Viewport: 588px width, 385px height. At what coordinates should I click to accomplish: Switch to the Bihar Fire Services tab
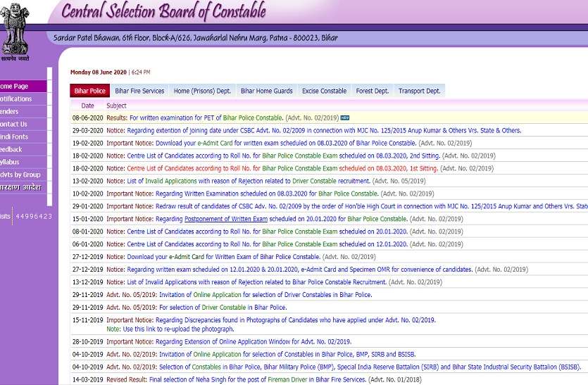click(139, 91)
